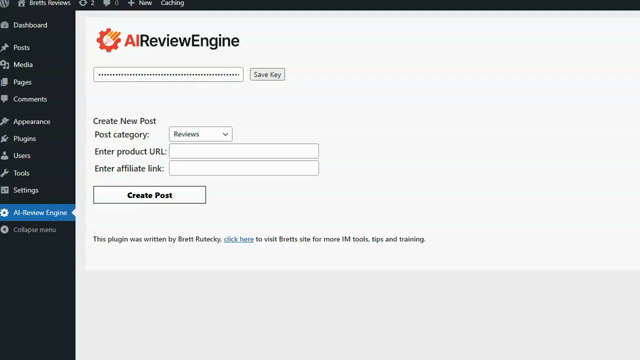This screenshot has width=640, height=360.
Task: Click the Users person icon
Action: point(4,156)
